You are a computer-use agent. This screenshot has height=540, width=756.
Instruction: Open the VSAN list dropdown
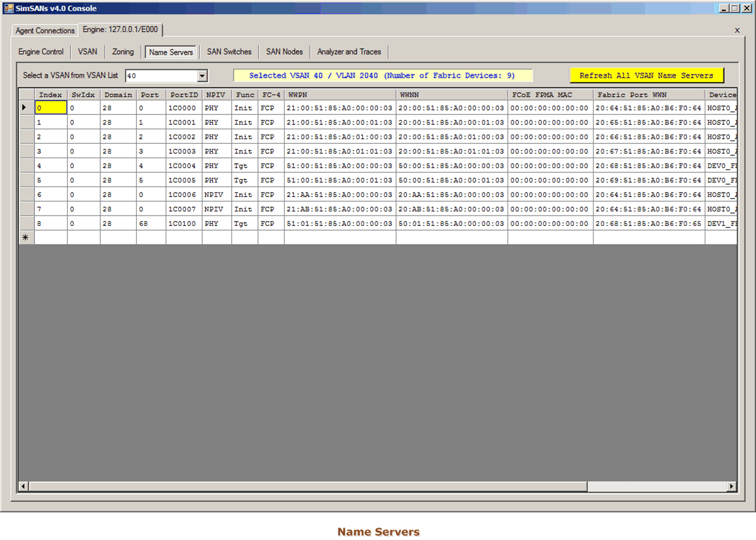point(202,76)
